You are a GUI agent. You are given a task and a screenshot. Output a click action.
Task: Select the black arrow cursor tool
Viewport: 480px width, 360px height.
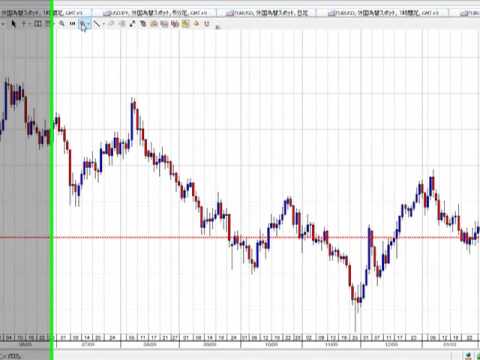[x=13, y=24]
